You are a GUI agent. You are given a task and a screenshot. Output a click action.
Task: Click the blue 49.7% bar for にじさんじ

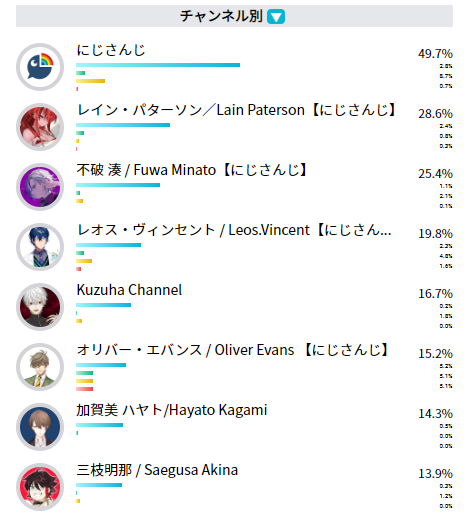[x=158, y=65]
